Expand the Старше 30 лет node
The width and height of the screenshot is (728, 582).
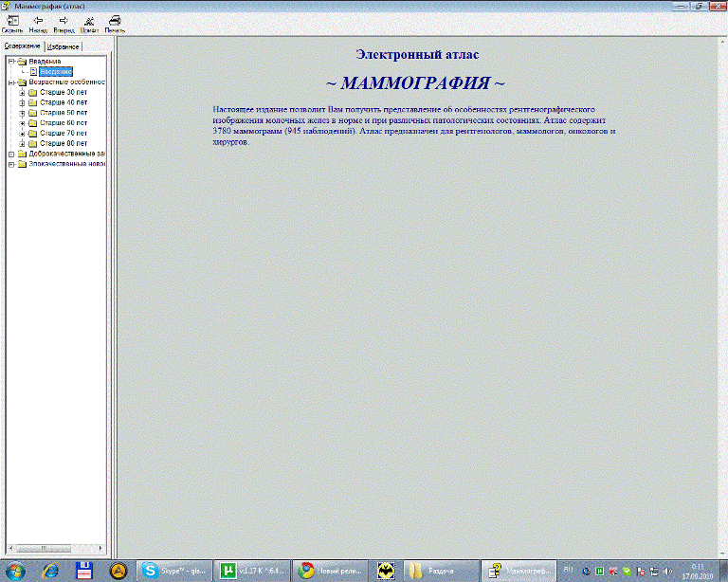[x=22, y=92]
